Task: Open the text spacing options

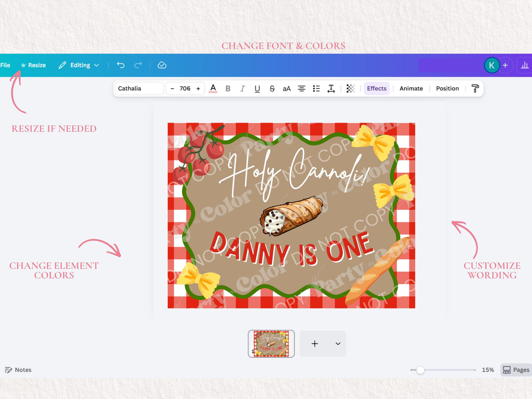Action: (x=331, y=88)
